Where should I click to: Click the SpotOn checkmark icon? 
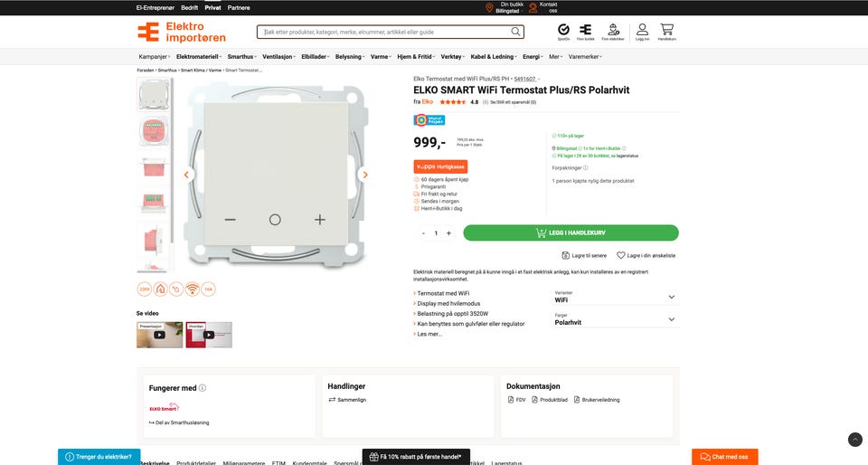(x=563, y=30)
